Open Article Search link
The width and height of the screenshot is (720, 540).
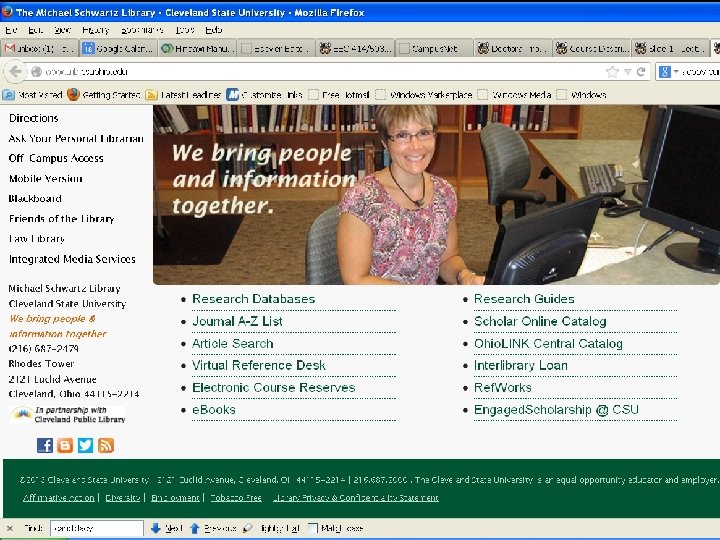pyautogui.click(x=232, y=343)
